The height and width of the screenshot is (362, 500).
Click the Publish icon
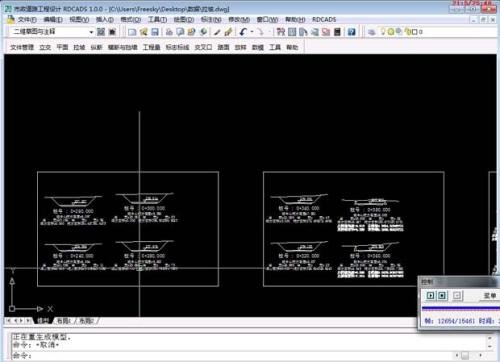[192, 32]
